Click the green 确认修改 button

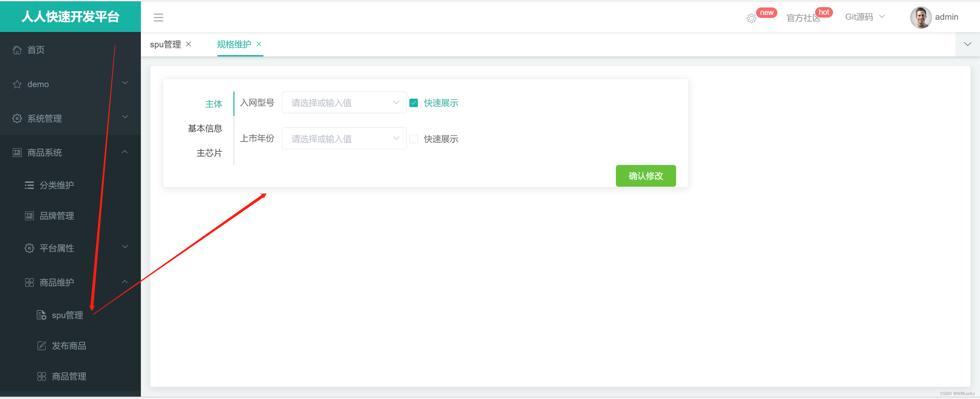coord(645,176)
